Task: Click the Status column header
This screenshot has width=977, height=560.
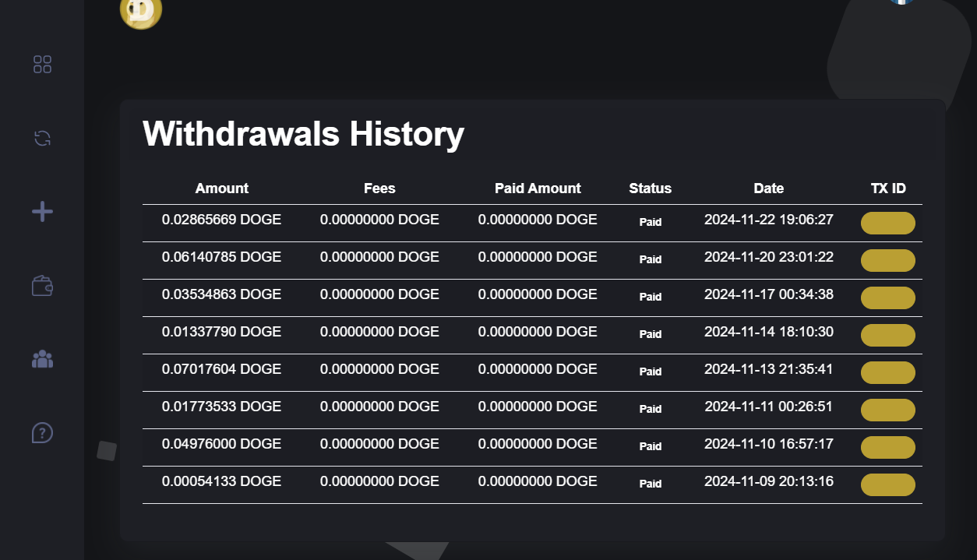Action: coord(651,188)
